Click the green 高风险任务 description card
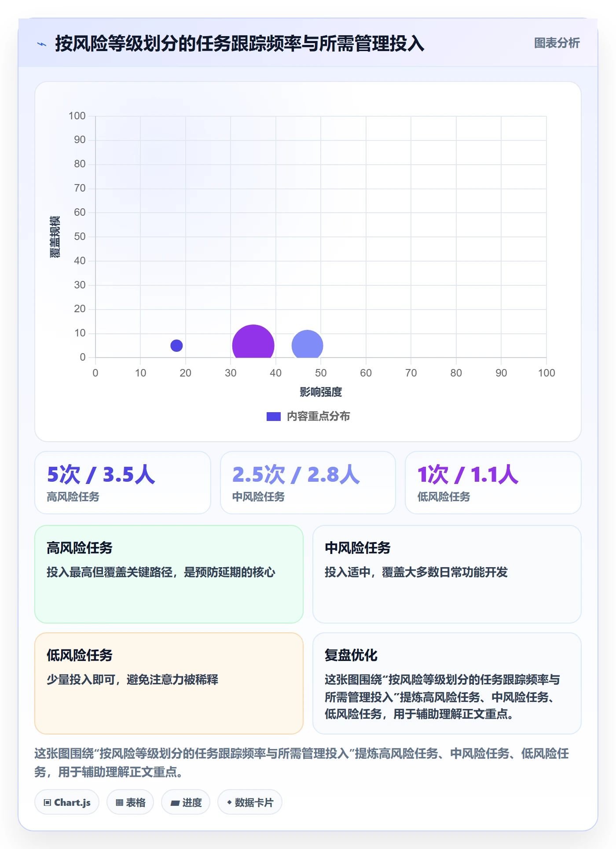Image resolution: width=616 pixels, height=849 pixels. [169, 574]
